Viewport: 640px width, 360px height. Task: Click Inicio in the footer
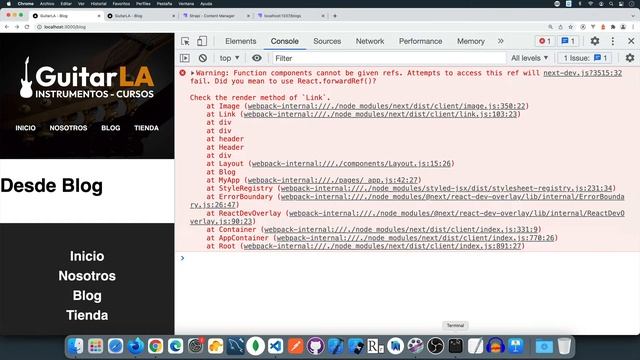(87, 256)
